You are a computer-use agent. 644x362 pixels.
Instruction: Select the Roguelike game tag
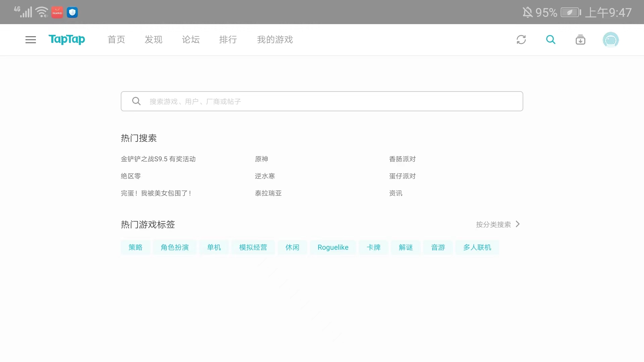[333, 247]
